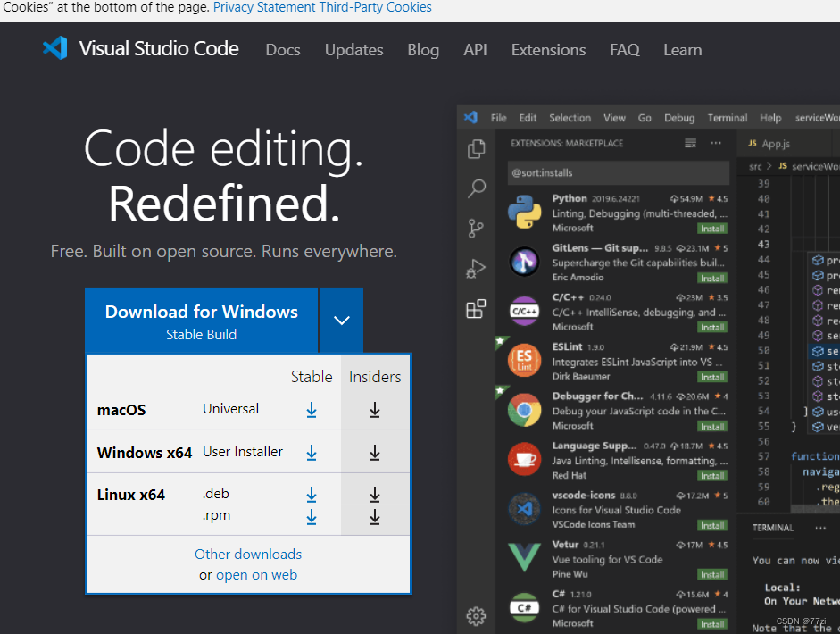Download Linux x64 .deb Stable build

tap(312, 495)
